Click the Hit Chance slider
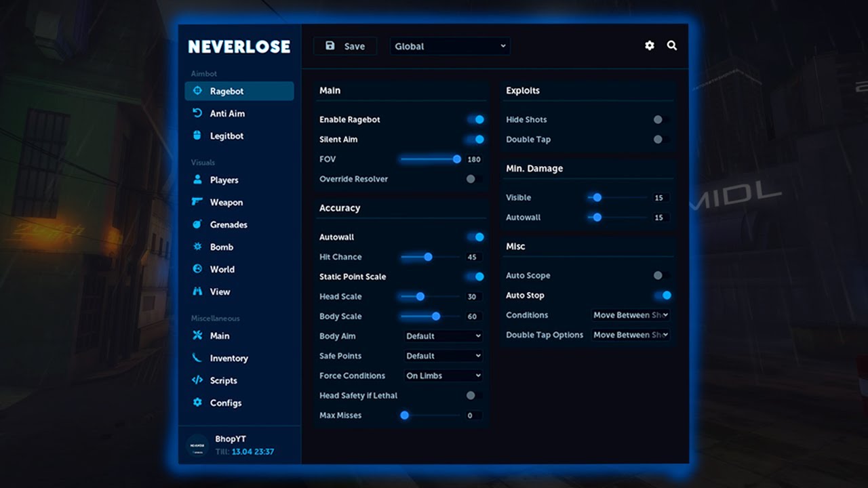868x488 pixels. point(431,257)
